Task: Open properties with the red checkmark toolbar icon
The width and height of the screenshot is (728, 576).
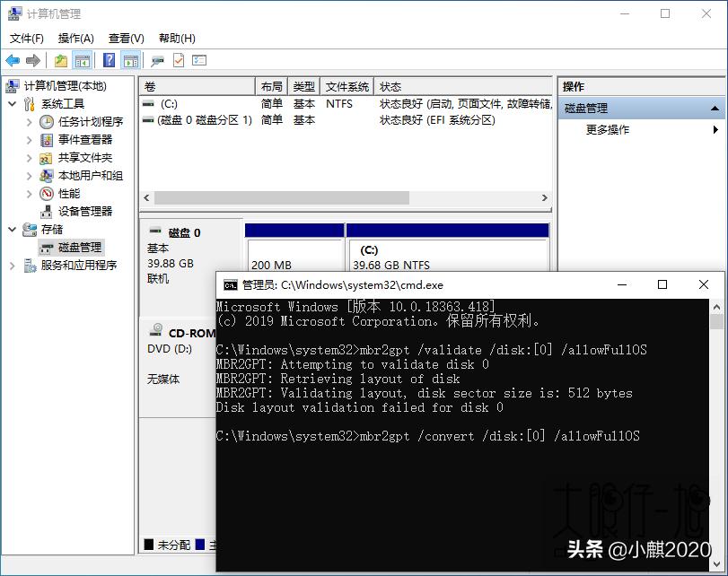Action: [x=177, y=60]
